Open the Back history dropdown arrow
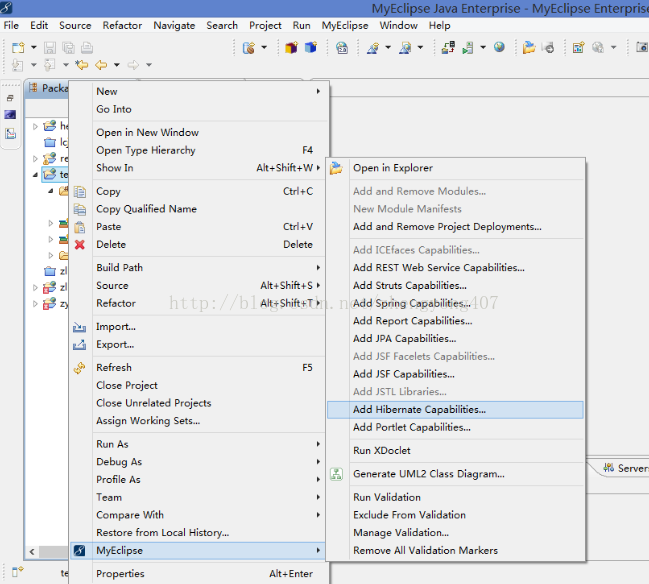 click(117, 65)
